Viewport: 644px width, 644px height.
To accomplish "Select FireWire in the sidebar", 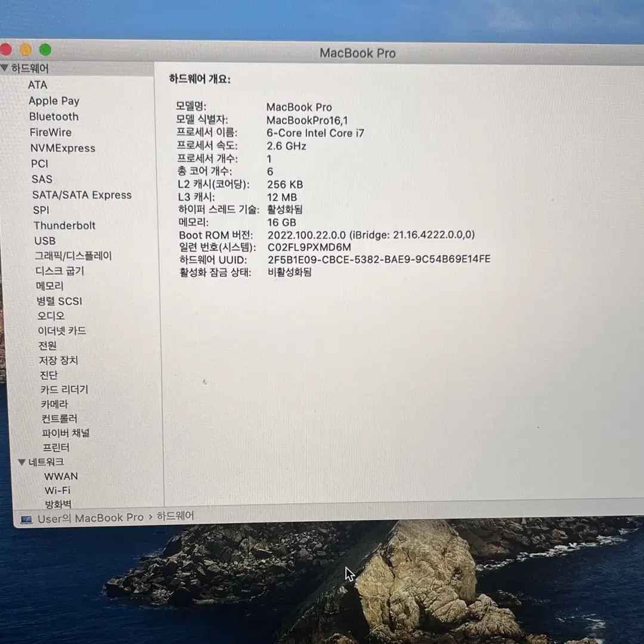I will [x=51, y=132].
